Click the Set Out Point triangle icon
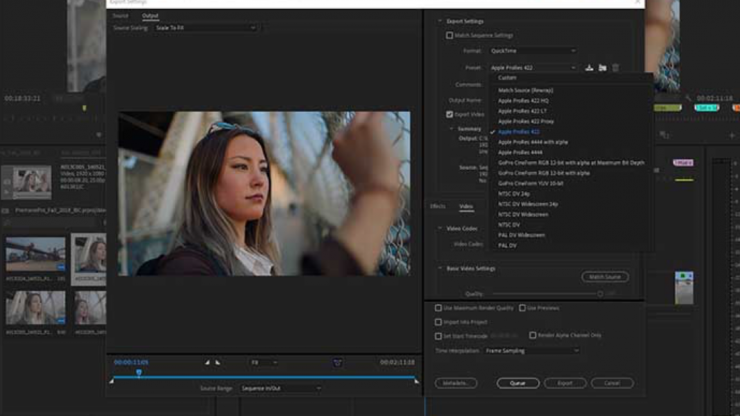Image resolution: width=740 pixels, height=416 pixels. click(219, 363)
